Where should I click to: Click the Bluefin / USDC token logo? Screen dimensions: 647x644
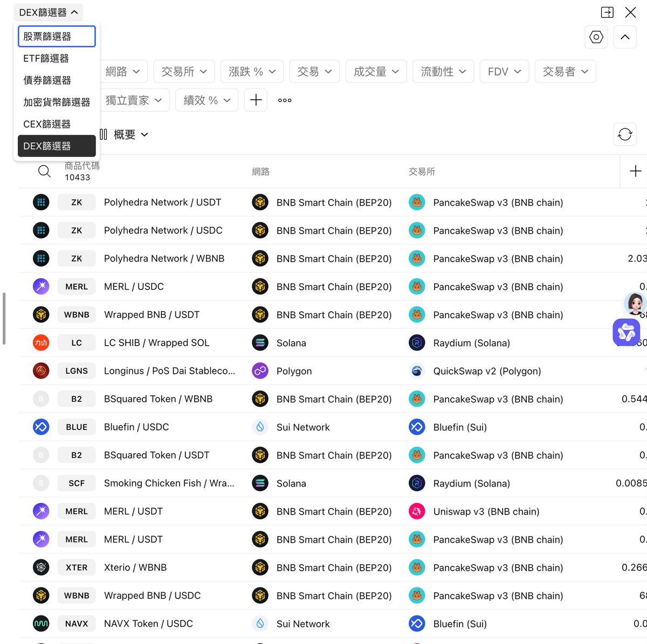41,427
